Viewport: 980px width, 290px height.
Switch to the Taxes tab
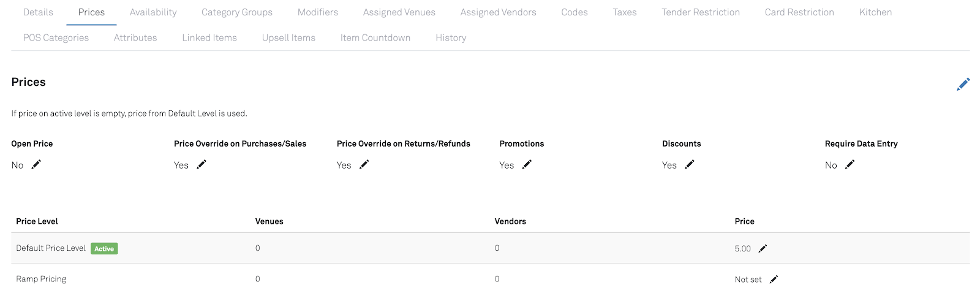(625, 12)
